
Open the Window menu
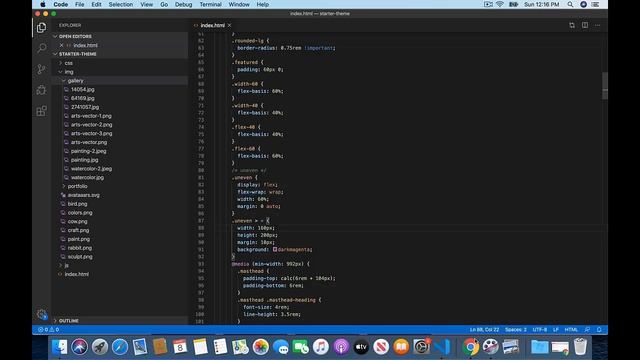[239, 4]
